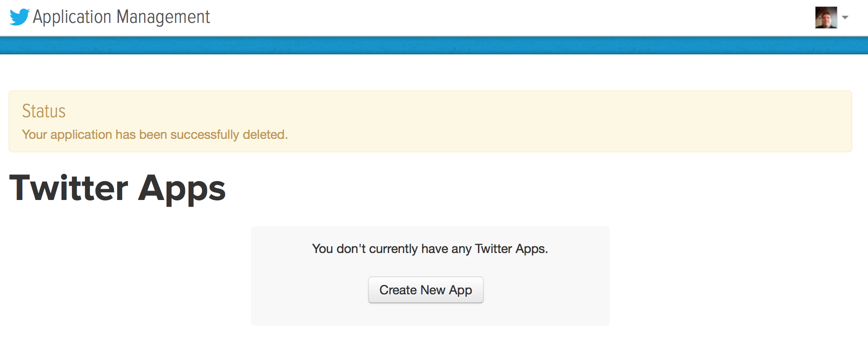868x342 pixels.
Task: Click the Status heading in alert
Action: 44,111
